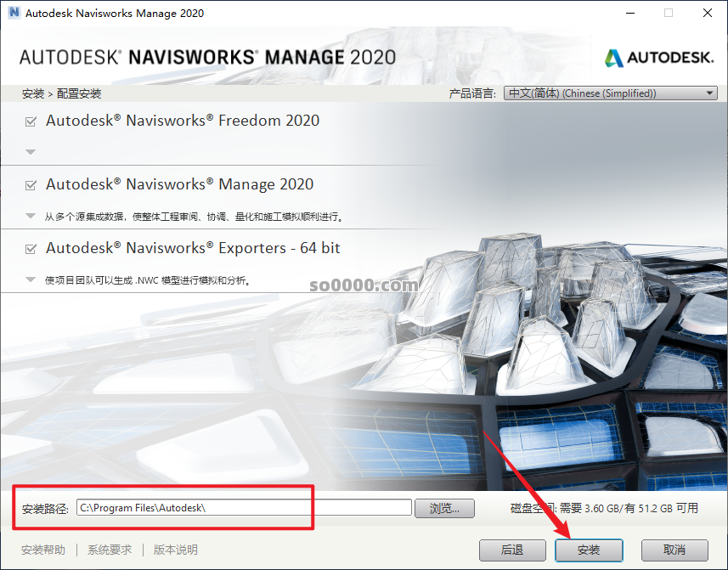
Task: Open the 安装帮助 installation help link
Action: [43, 550]
